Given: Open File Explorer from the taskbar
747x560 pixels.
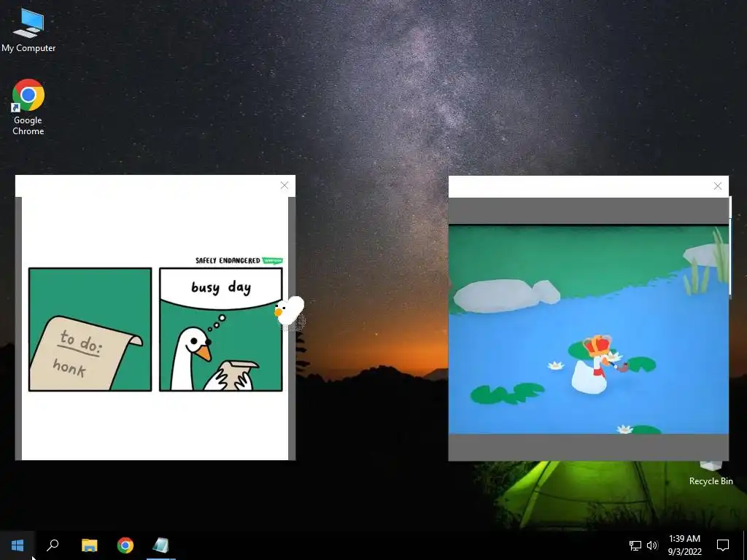Looking at the screenshot, I should [89, 545].
